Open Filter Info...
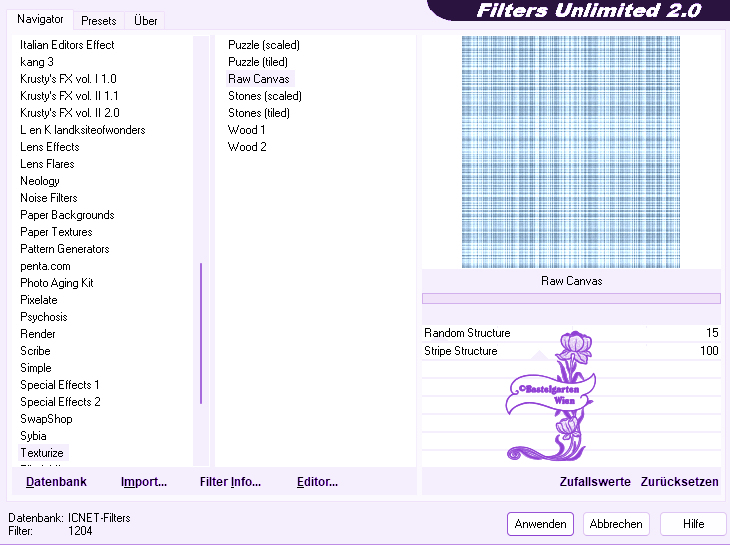 (230, 482)
